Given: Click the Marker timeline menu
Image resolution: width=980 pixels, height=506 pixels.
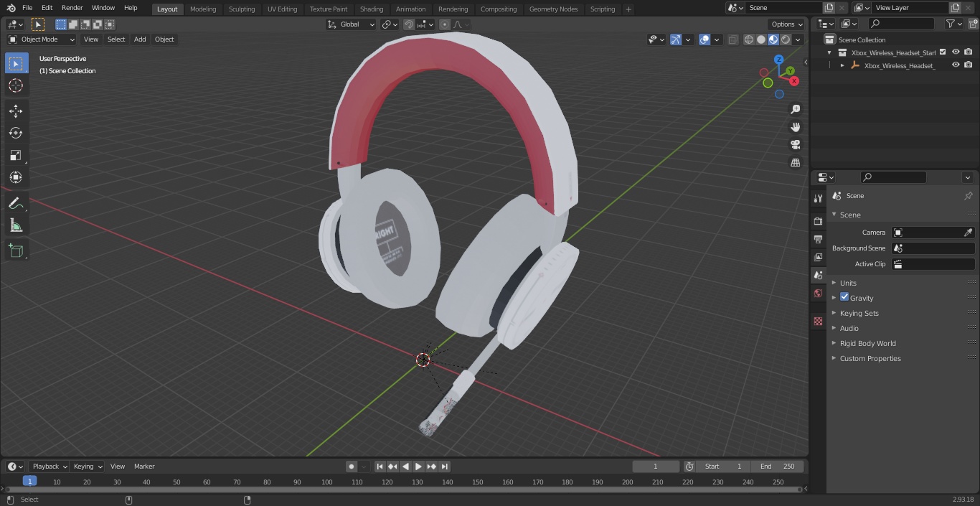Looking at the screenshot, I should point(144,467).
